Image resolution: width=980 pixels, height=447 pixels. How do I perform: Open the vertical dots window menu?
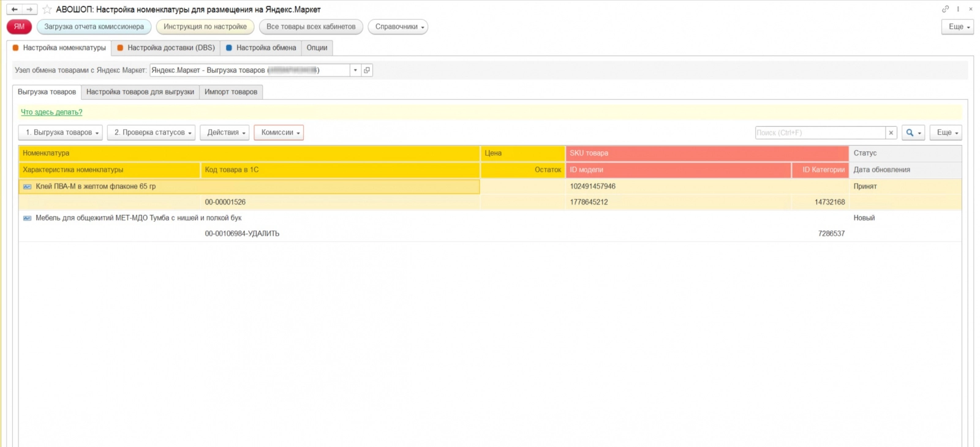pos(959,9)
